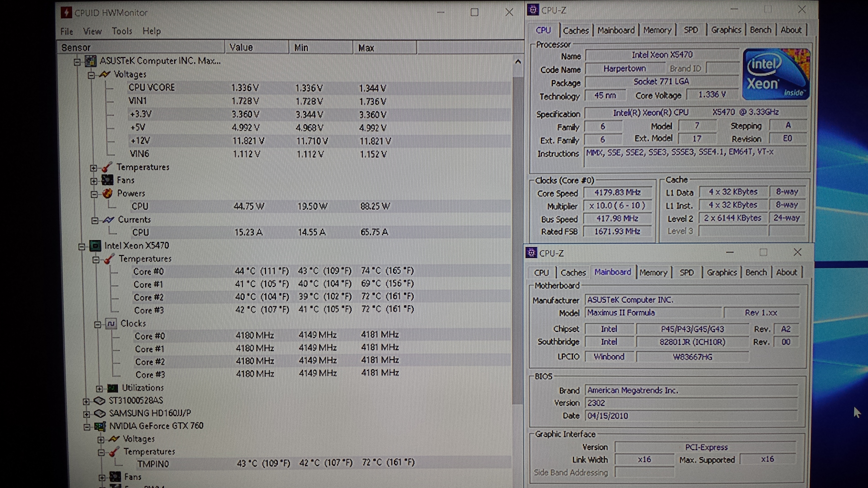Open the Help menu in HWMonitor
The image size is (868, 488).
coord(152,31)
